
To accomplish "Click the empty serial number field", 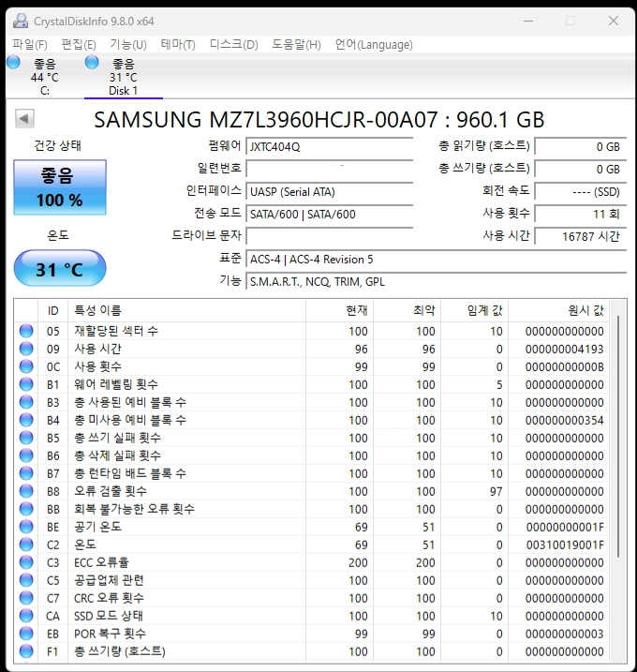I will 329,169.
